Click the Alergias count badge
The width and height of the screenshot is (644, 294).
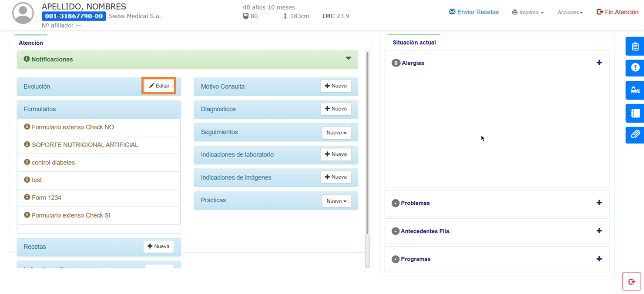(396, 63)
